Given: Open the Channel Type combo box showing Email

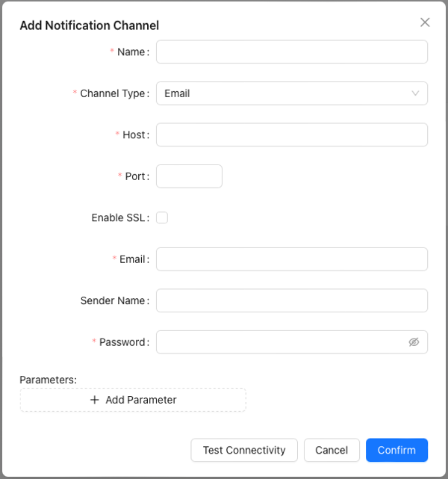Looking at the screenshot, I should click(292, 93).
